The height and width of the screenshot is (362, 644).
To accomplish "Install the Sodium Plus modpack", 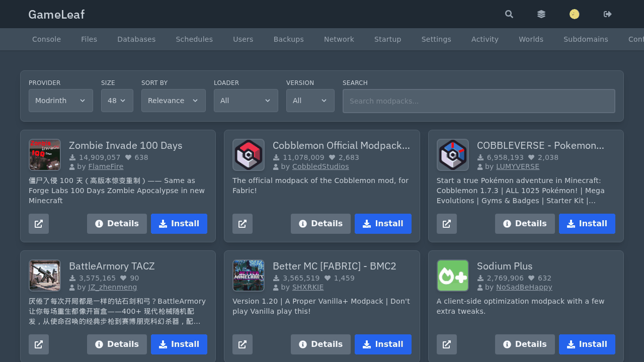I will 587,344.
